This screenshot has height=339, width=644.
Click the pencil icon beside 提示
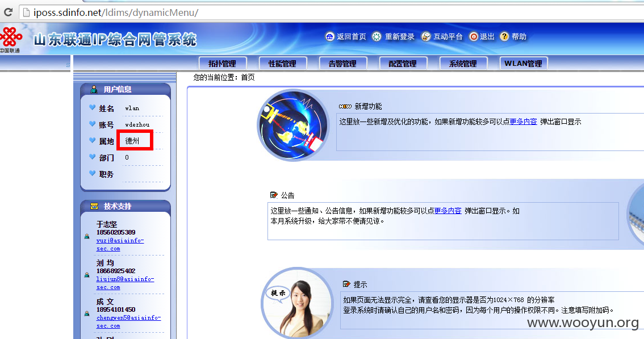click(346, 284)
